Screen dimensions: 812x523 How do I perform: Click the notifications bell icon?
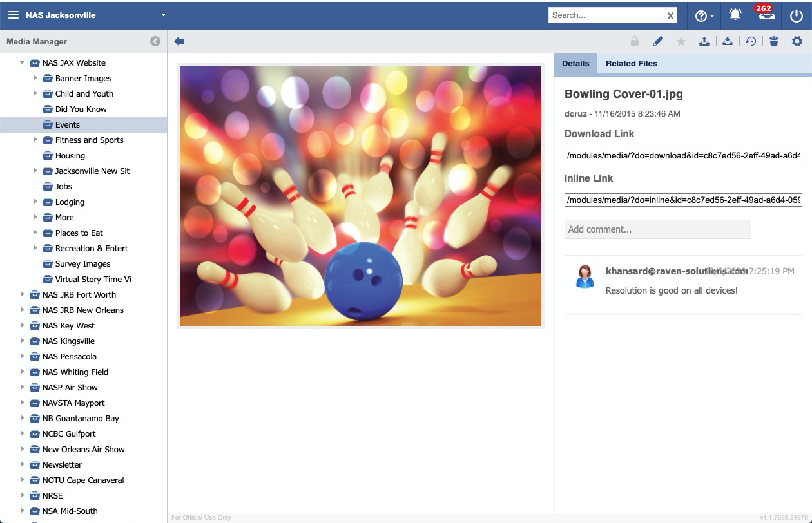(x=735, y=15)
